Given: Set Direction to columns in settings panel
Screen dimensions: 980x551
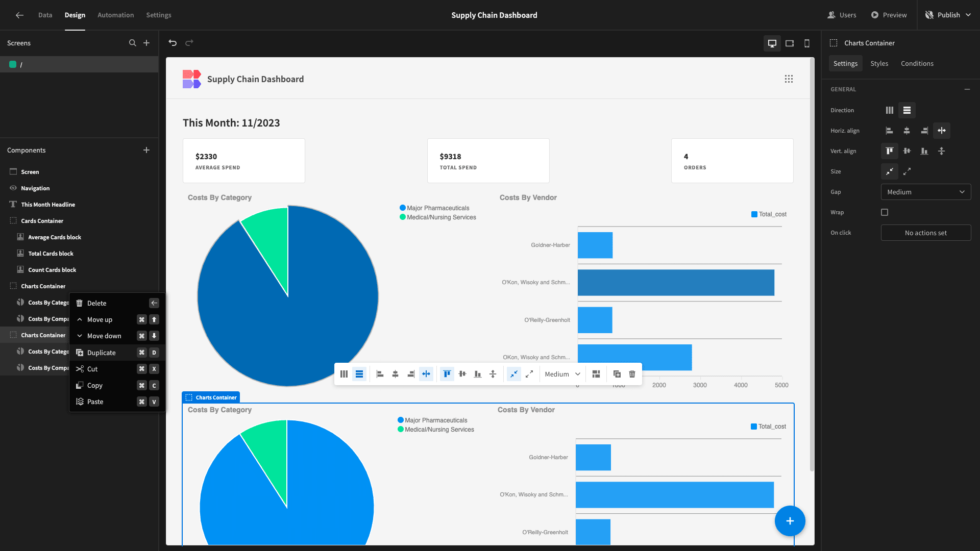Looking at the screenshot, I should pyautogui.click(x=890, y=110).
